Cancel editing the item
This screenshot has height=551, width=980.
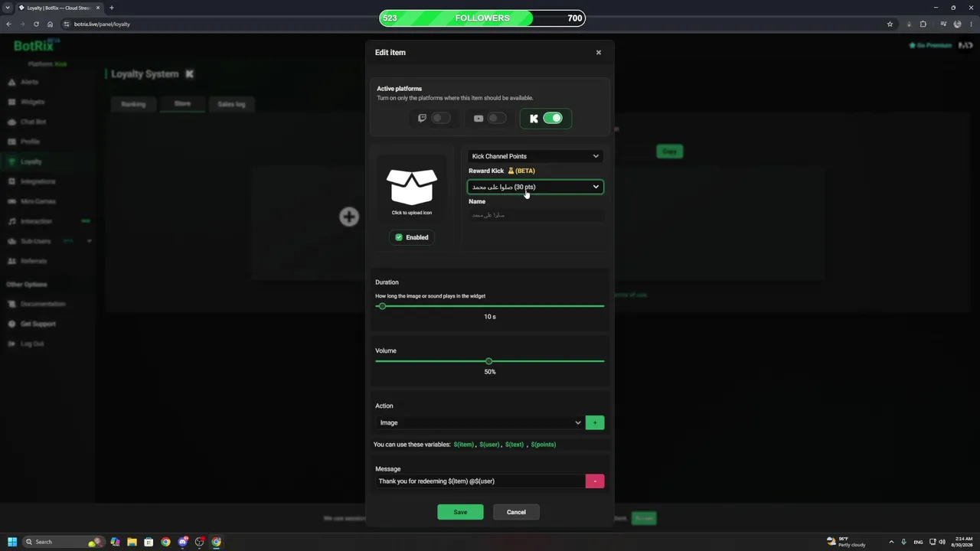pos(516,512)
